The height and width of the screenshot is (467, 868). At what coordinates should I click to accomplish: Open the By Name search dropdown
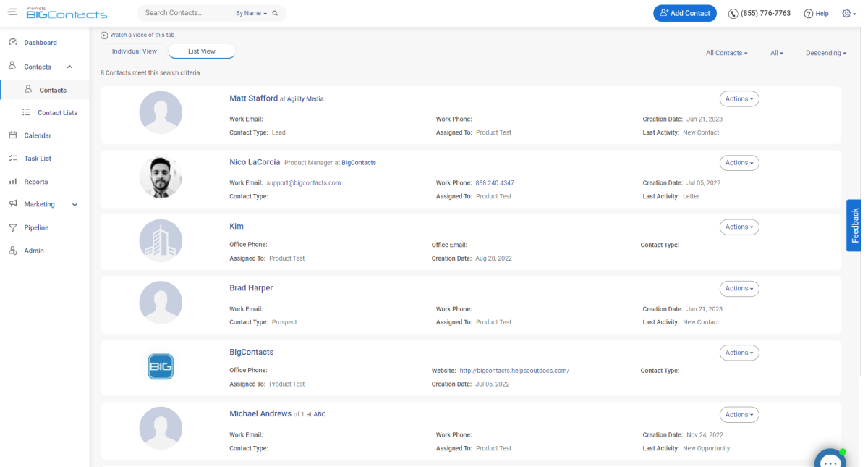(x=252, y=13)
